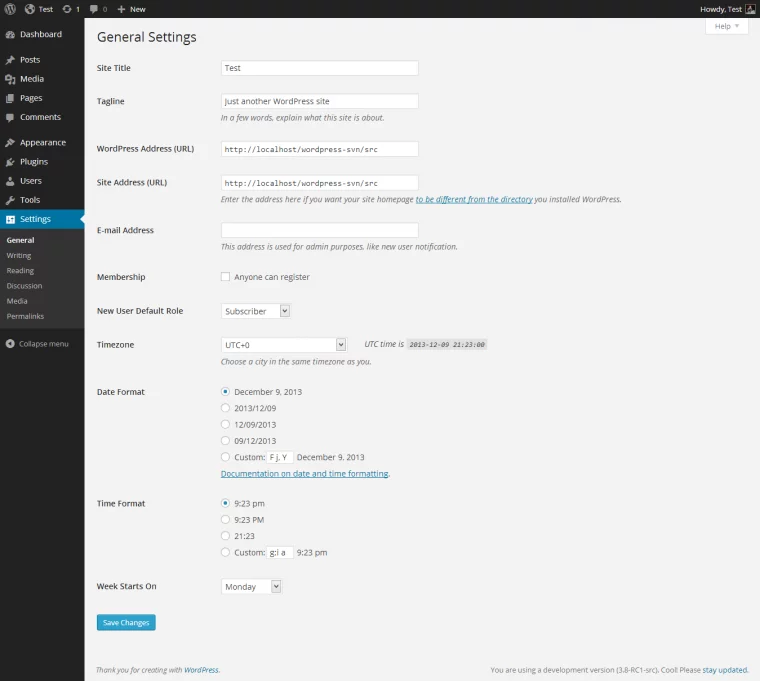Click the WordPress logo icon

10,9
